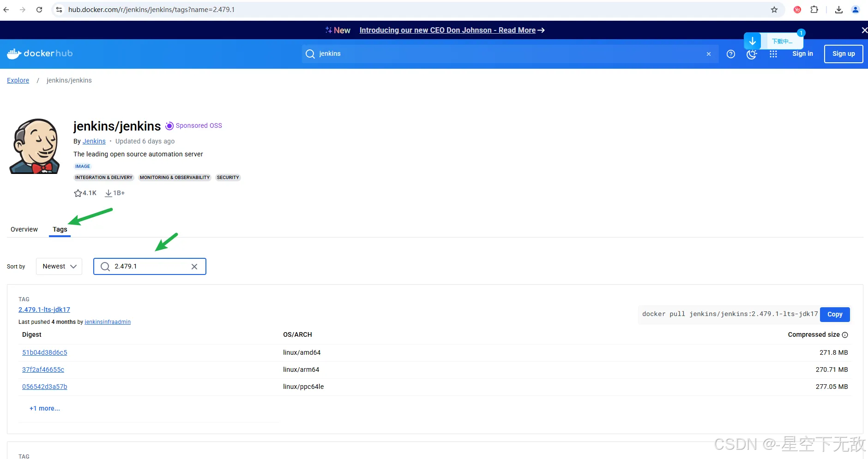Select the Tags tab

pyautogui.click(x=60, y=229)
